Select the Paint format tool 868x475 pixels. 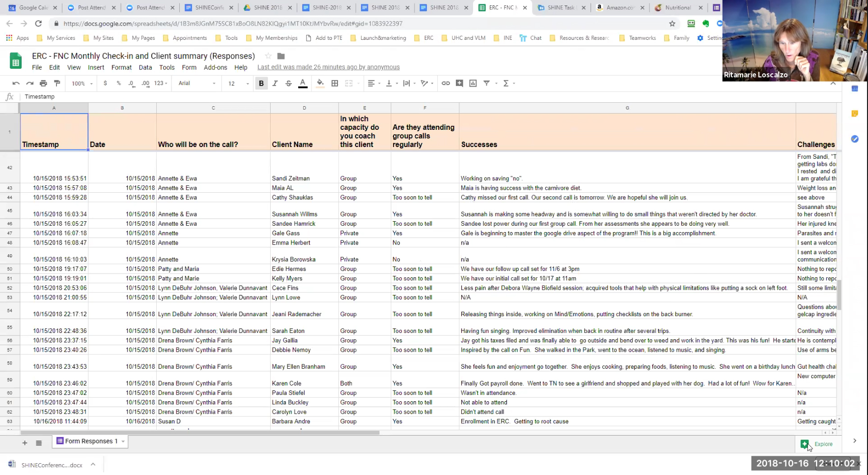(57, 84)
